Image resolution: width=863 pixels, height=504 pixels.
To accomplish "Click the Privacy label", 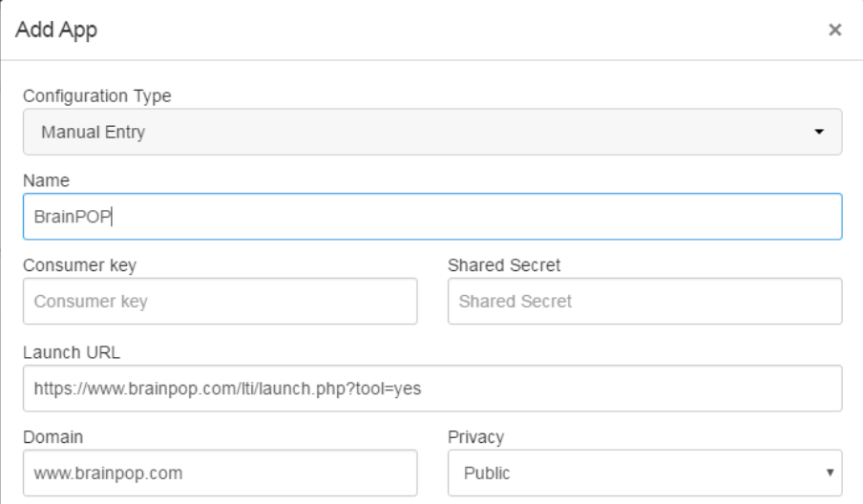I will [476, 437].
